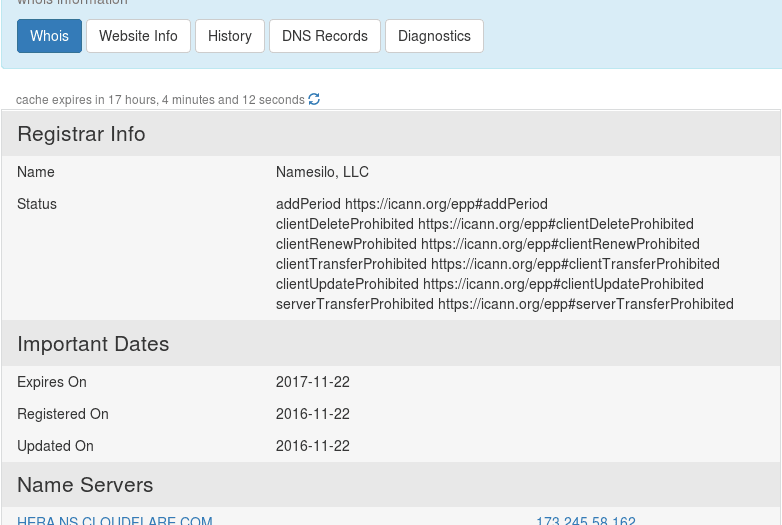Screen dimensions: 782x525
Task: Select the Whois tab
Action: pyautogui.click(x=49, y=36)
